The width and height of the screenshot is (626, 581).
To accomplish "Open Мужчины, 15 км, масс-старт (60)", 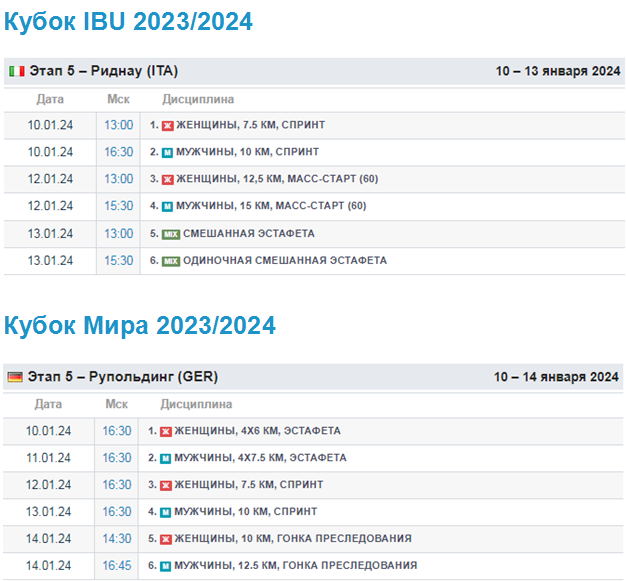I will 271,206.
